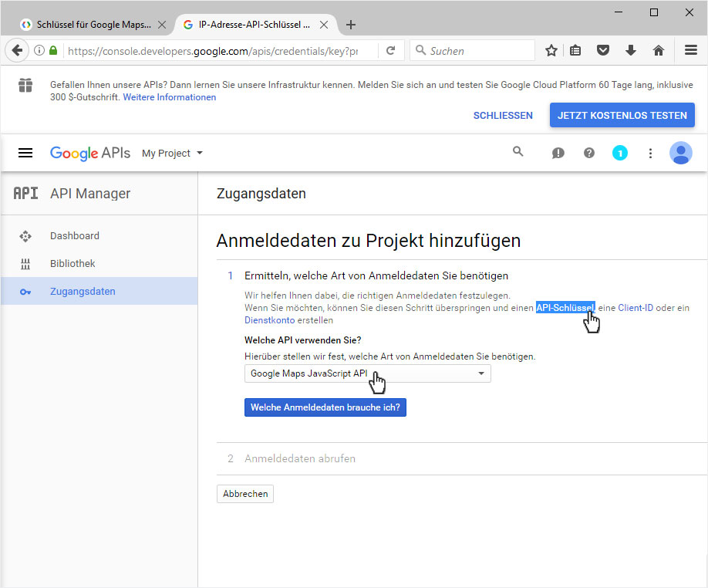Open the notifications badge showing 1

tap(619, 153)
